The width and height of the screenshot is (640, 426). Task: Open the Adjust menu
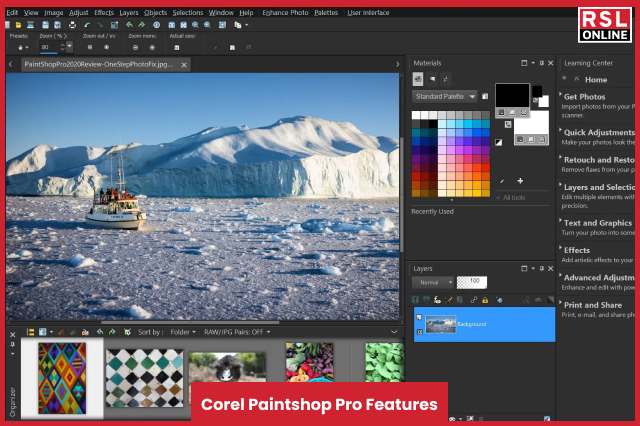[78, 13]
